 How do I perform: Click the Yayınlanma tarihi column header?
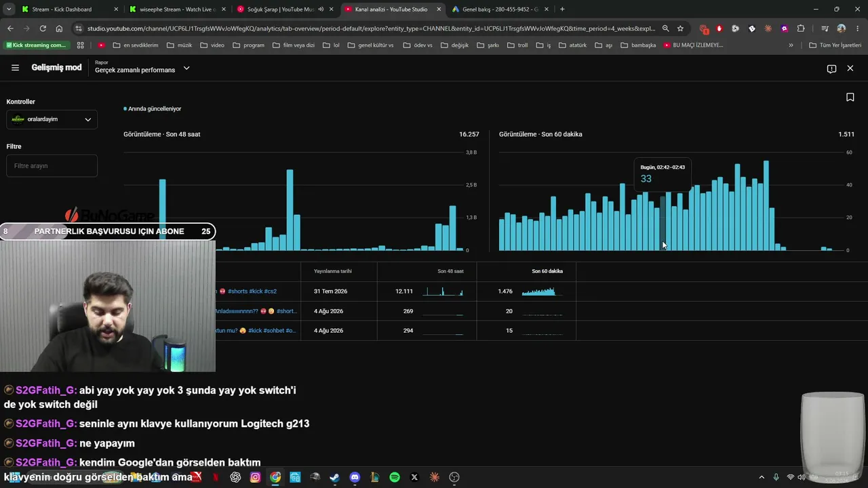point(333,271)
